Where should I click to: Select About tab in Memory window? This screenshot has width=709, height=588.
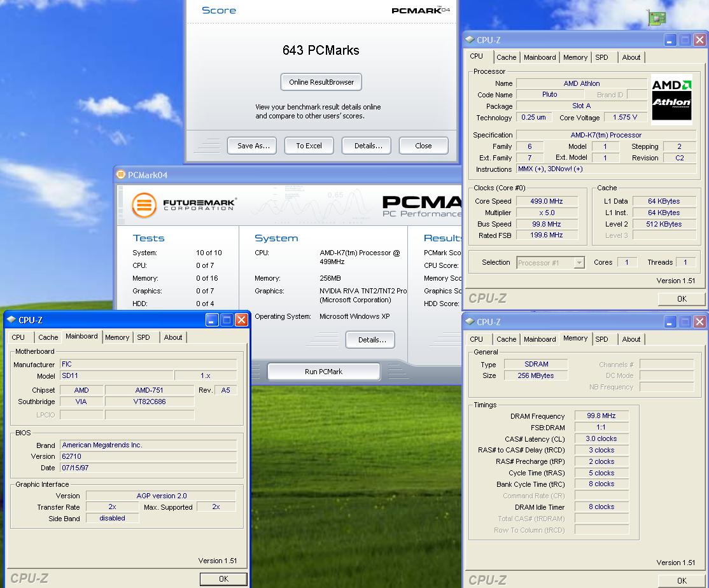[x=631, y=339]
